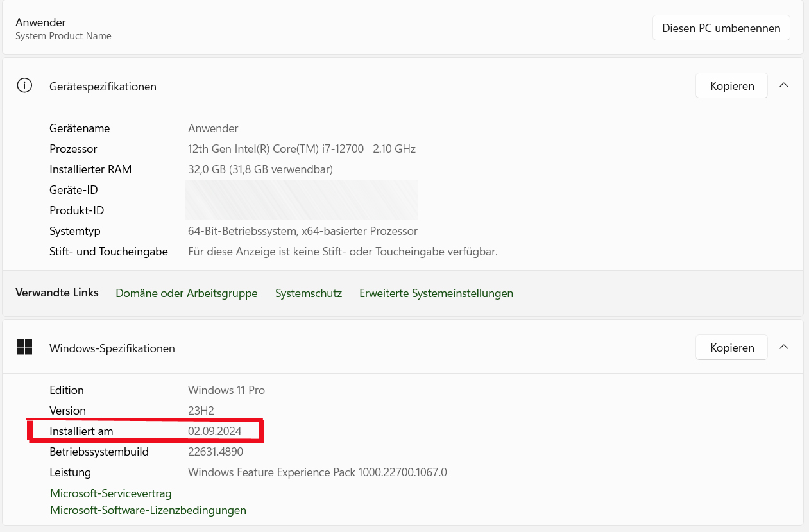Click the keine Stift- oder Toucheingabe value

[343, 252]
